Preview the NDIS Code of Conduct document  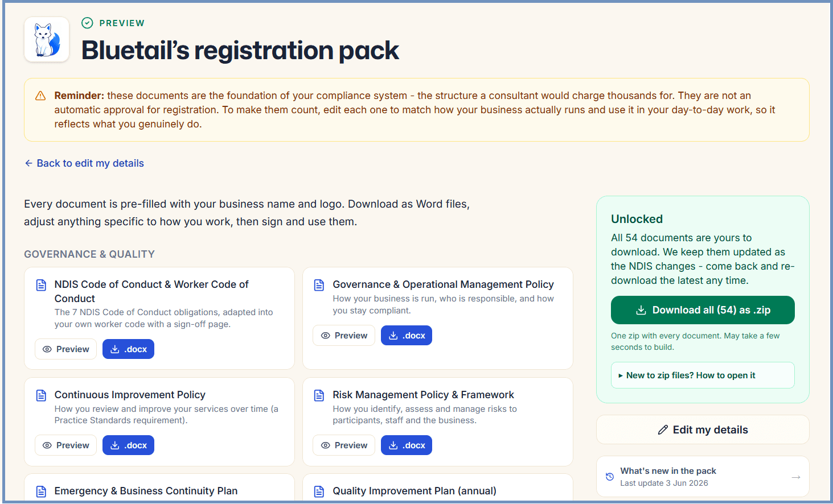tap(66, 349)
